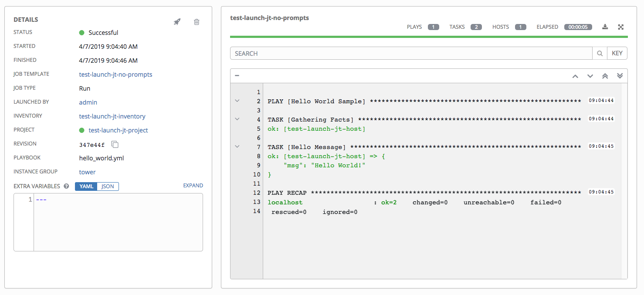Open the test-launch-jt-project link
Viewport: 644px width, 295px height.
pyautogui.click(x=118, y=130)
